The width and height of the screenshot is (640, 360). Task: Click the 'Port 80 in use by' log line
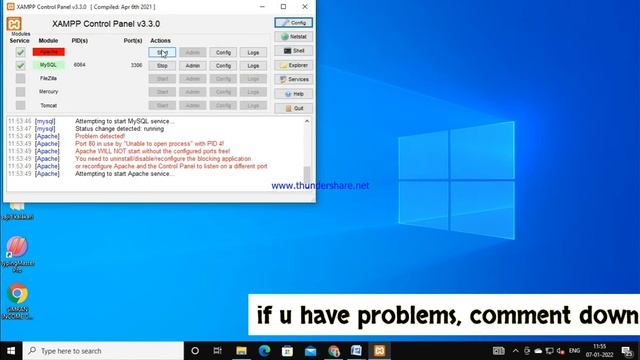click(x=149, y=144)
